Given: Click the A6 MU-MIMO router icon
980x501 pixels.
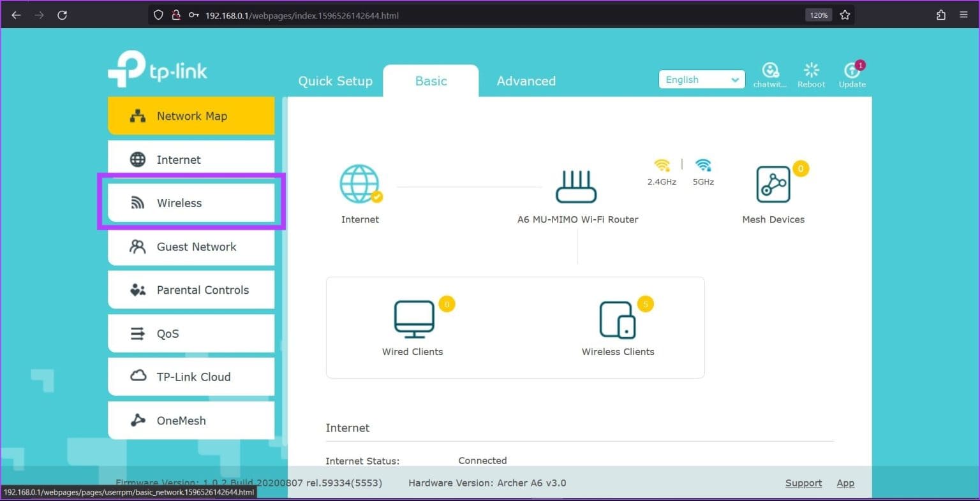Looking at the screenshot, I should click(576, 186).
